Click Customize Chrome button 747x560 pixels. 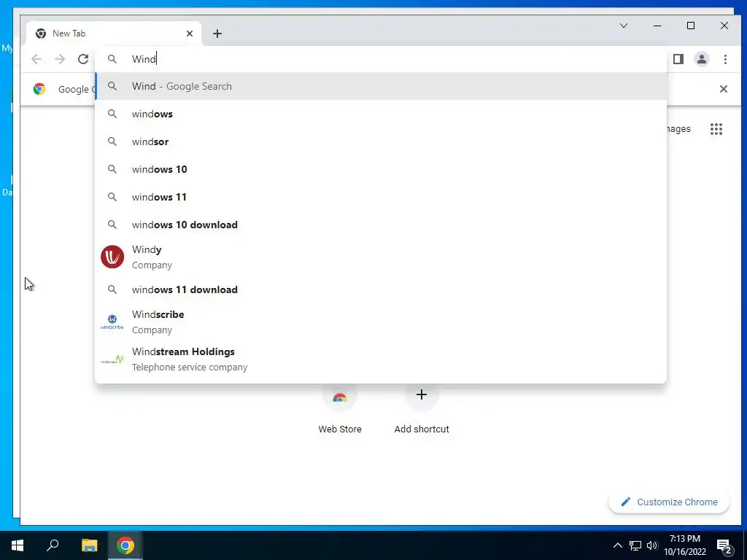click(x=669, y=502)
